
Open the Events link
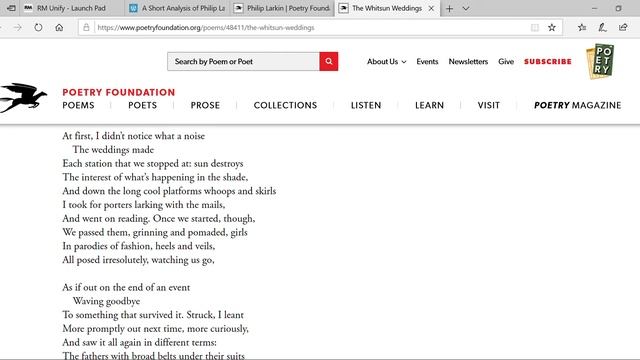point(427,62)
